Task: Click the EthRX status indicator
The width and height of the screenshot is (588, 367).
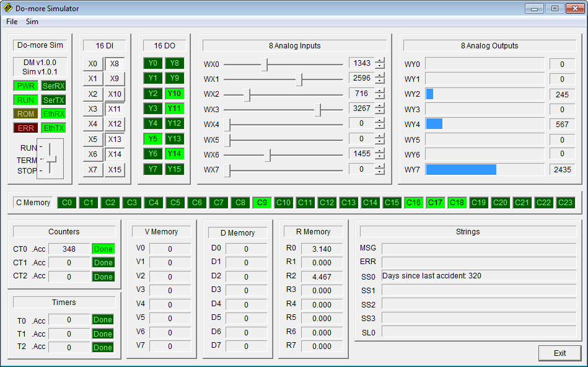Action: (53, 113)
